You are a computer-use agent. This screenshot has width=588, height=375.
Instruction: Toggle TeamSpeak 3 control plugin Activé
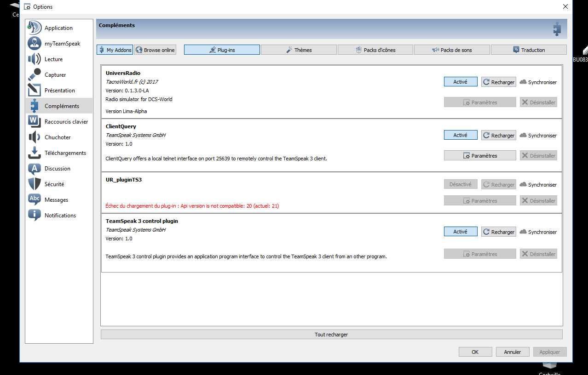(x=460, y=232)
